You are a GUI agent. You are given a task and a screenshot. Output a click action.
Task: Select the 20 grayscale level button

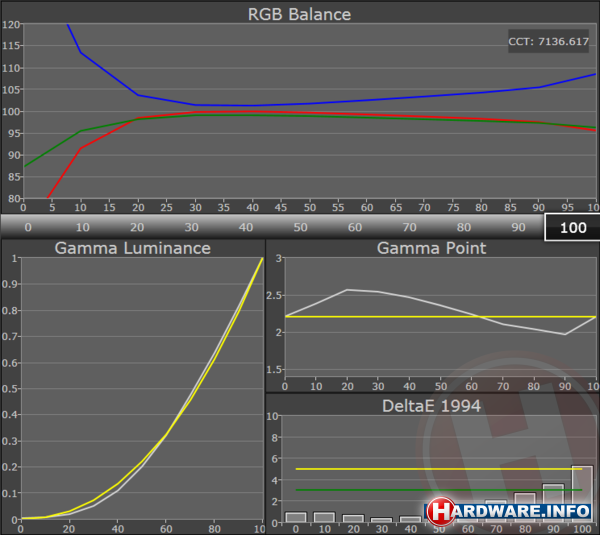137,227
